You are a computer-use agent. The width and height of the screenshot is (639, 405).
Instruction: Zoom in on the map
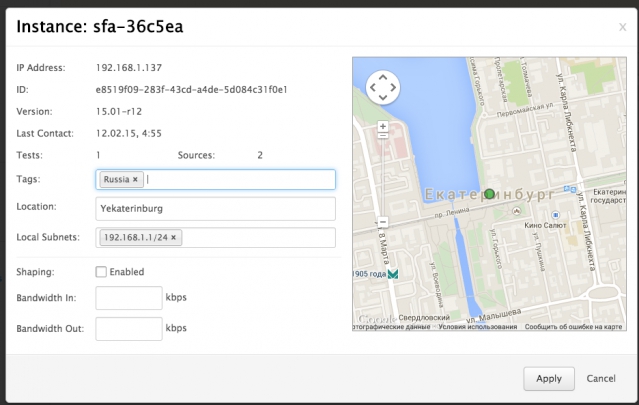point(382,126)
